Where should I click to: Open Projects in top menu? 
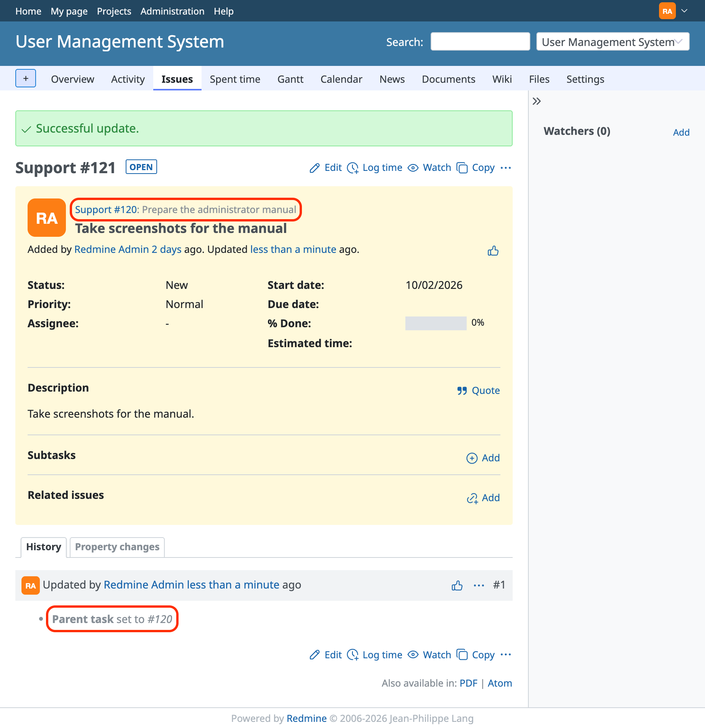[114, 11]
